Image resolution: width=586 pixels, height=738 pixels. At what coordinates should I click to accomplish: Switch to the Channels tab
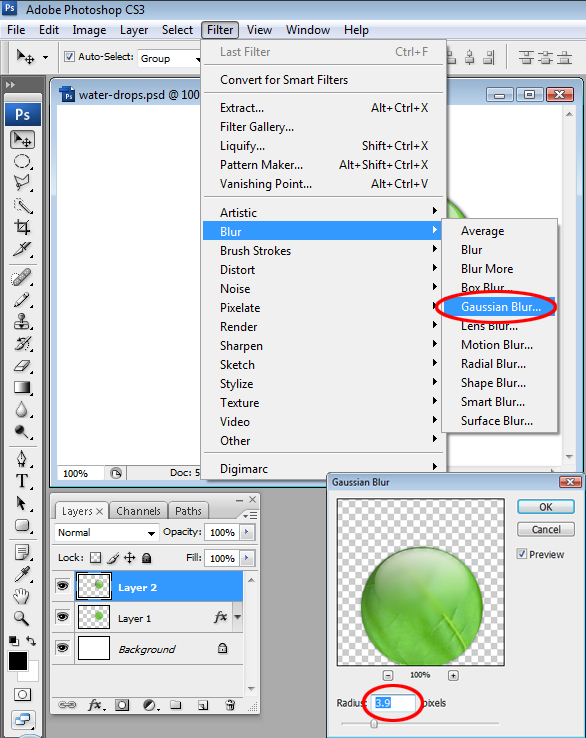(x=138, y=511)
